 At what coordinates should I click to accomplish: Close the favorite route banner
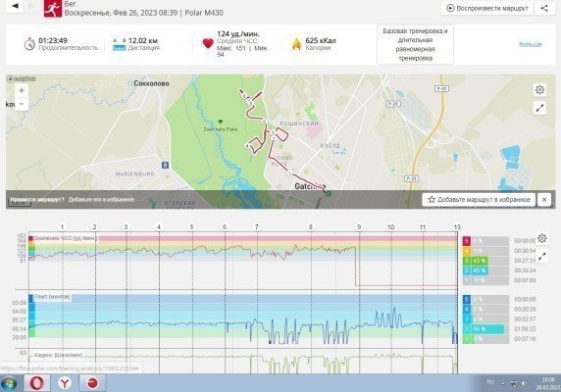(x=544, y=199)
